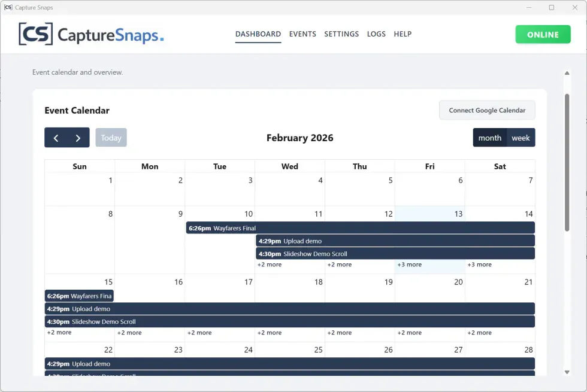
Task: Open the Help tab
Action: click(x=403, y=34)
